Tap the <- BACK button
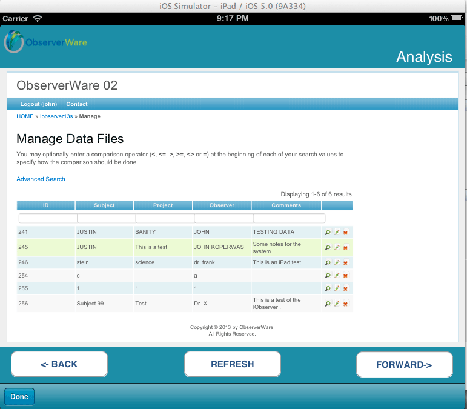The height and width of the screenshot is (409, 467). 59,364
